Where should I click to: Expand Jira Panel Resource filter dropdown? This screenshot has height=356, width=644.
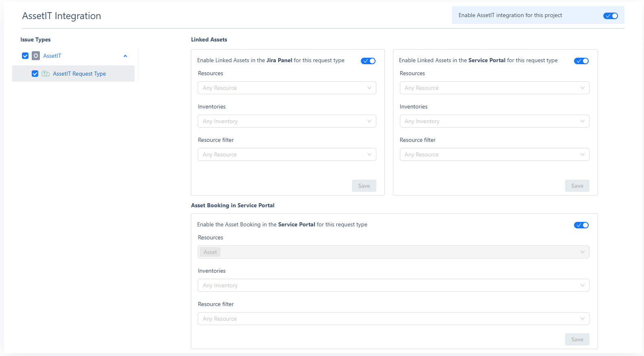pos(287,154)
